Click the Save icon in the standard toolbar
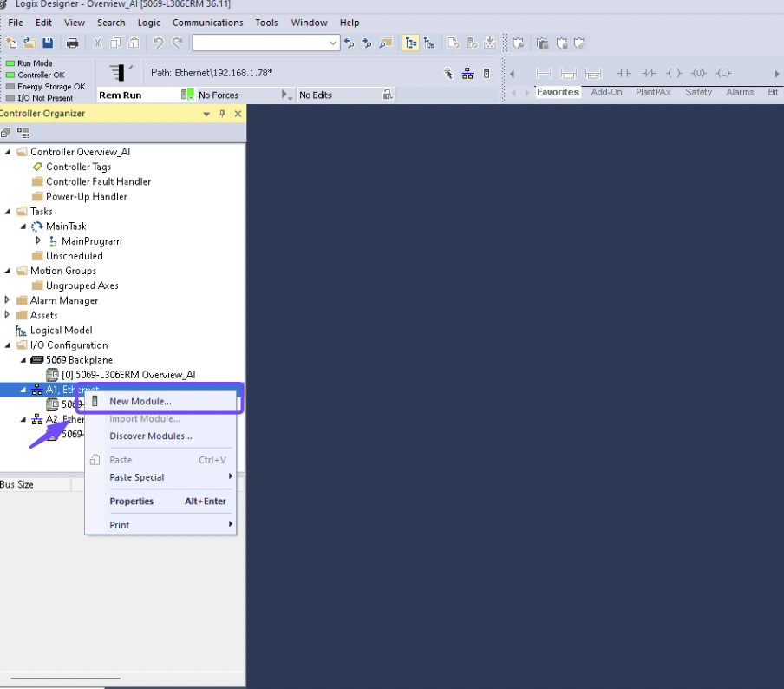Image resolution: width=784 pixels, height=689 pixels. [x=46, y=42]
